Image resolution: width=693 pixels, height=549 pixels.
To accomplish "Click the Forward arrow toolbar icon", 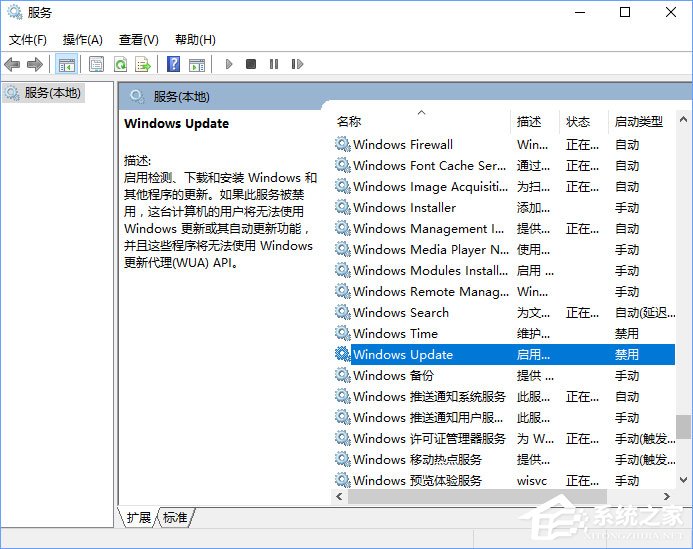I will (34, 65).
